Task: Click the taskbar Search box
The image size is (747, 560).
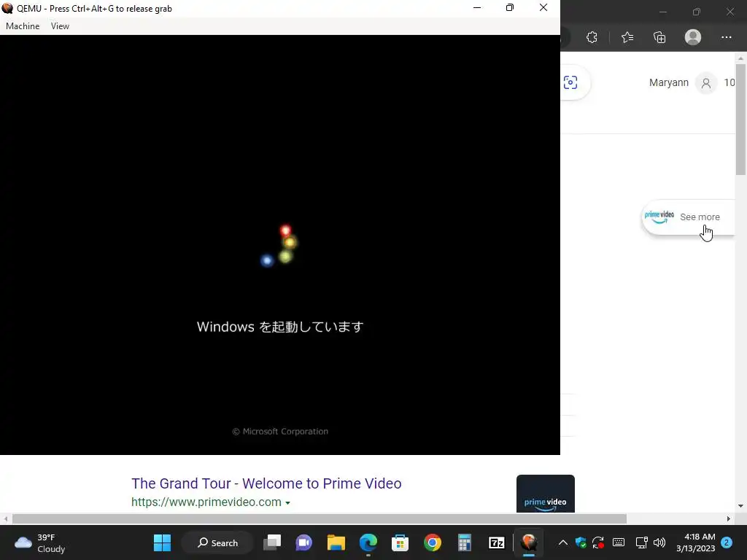Action: (x=217, y=542)
